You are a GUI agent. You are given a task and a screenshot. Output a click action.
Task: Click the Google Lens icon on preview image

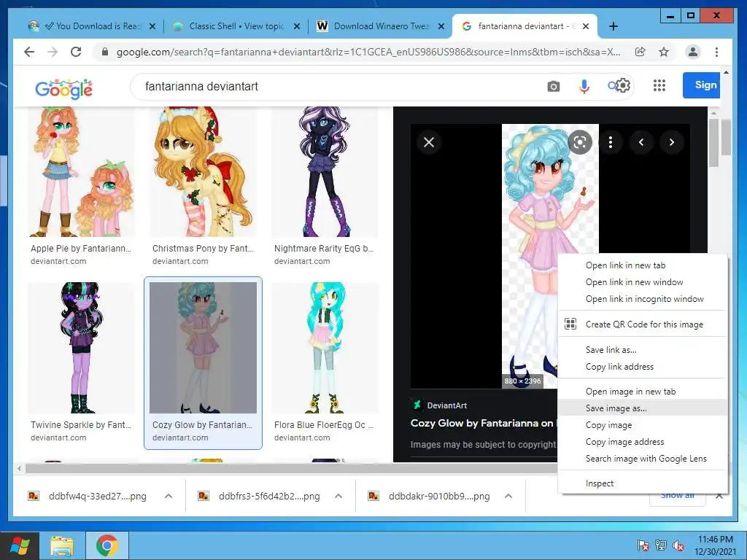580,142
